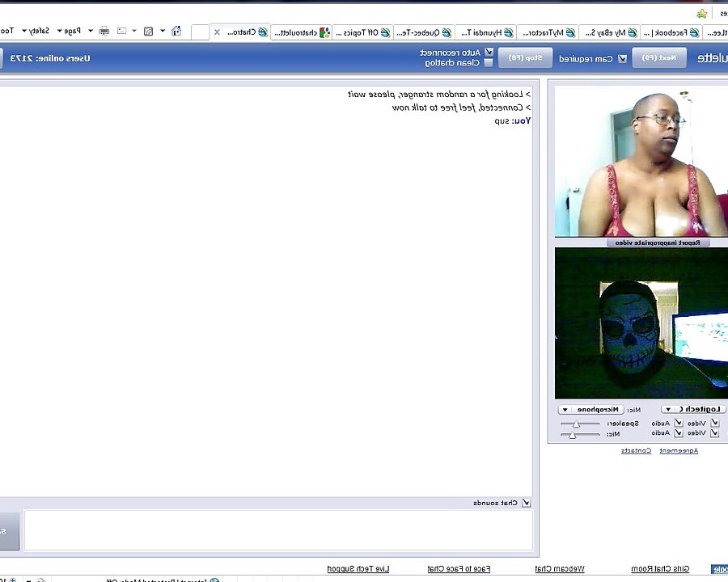Viewport: 728px width, 582px height.
Task: Click the chat message input box
Action: [278, 530]
